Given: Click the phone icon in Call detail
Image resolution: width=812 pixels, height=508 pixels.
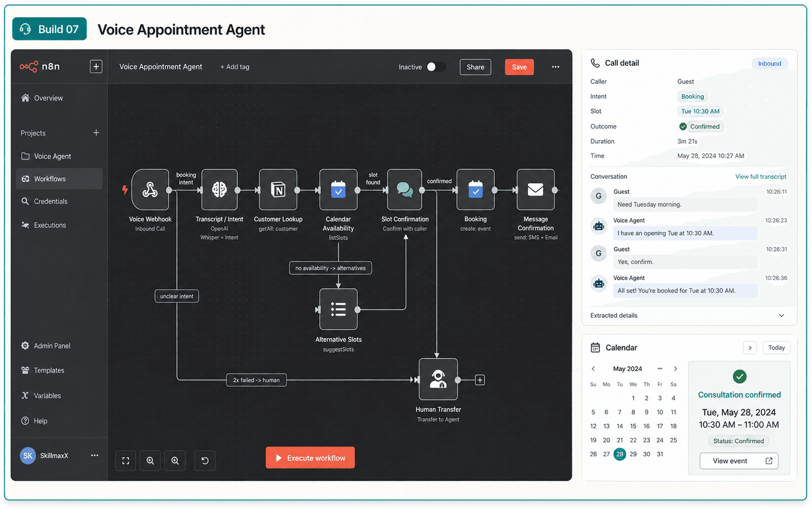Looking at the screenshot, I should [595, 63].
